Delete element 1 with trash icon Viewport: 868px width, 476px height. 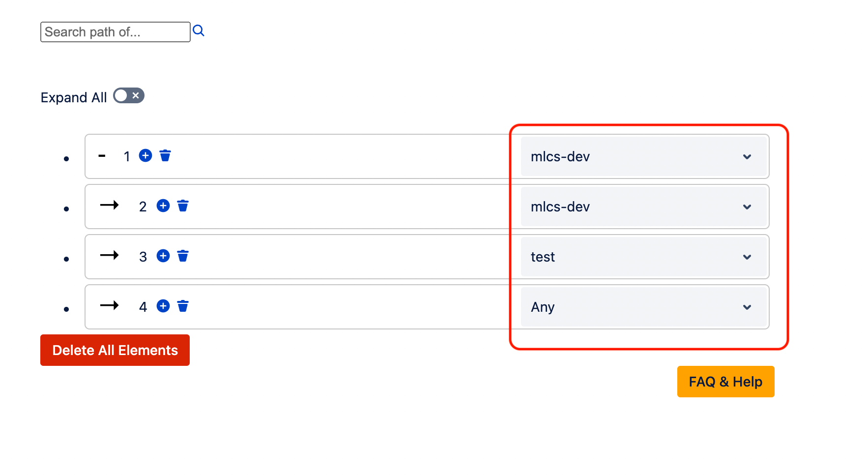point(165,155)
